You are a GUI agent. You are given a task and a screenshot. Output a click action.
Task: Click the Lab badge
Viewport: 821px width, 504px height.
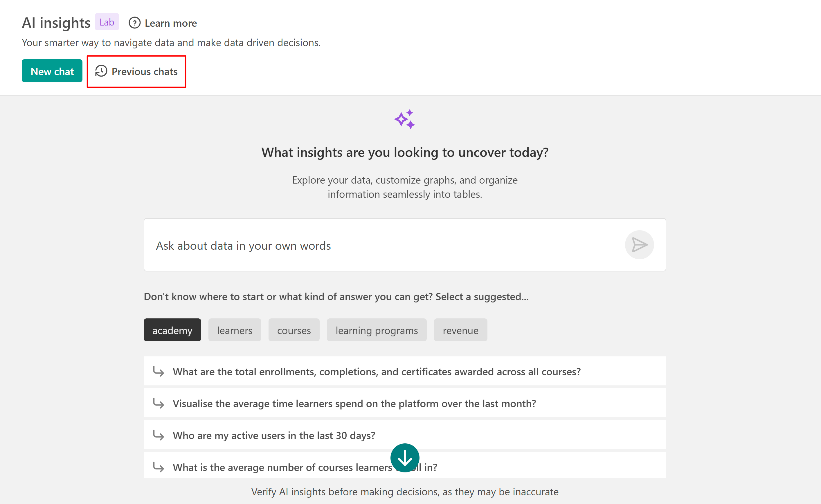point(107,22)
